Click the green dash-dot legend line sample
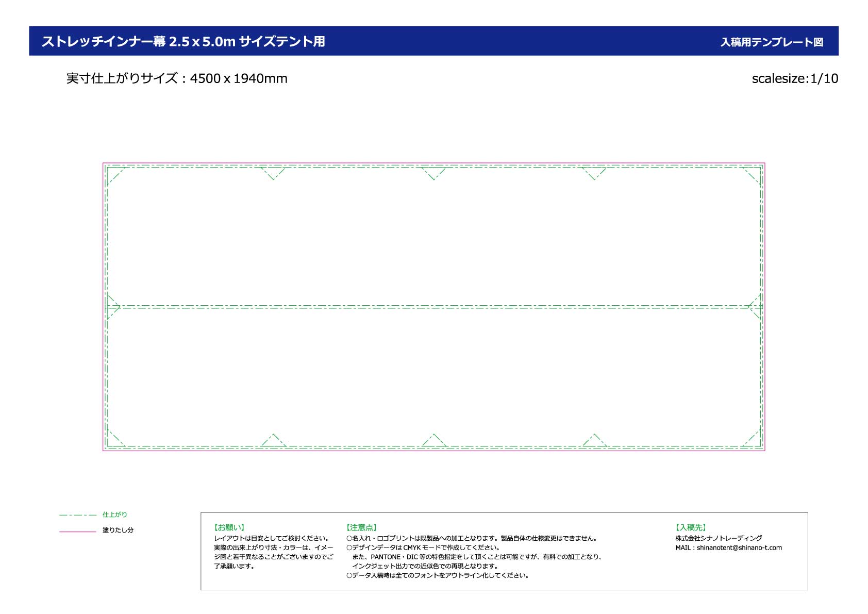The height and width of the screenshot is (614, 868). tap(78, 515)
